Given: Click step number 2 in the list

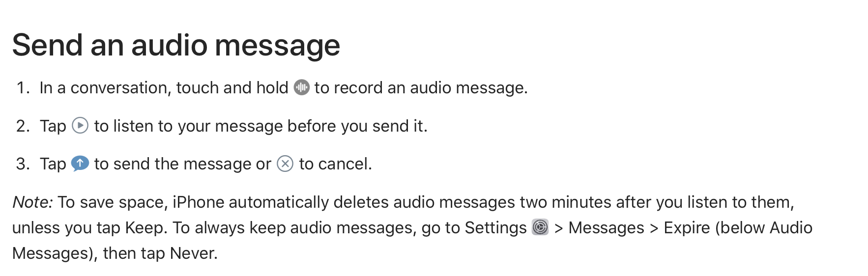Looking at the screenshot, I should [x=23, y=126].
